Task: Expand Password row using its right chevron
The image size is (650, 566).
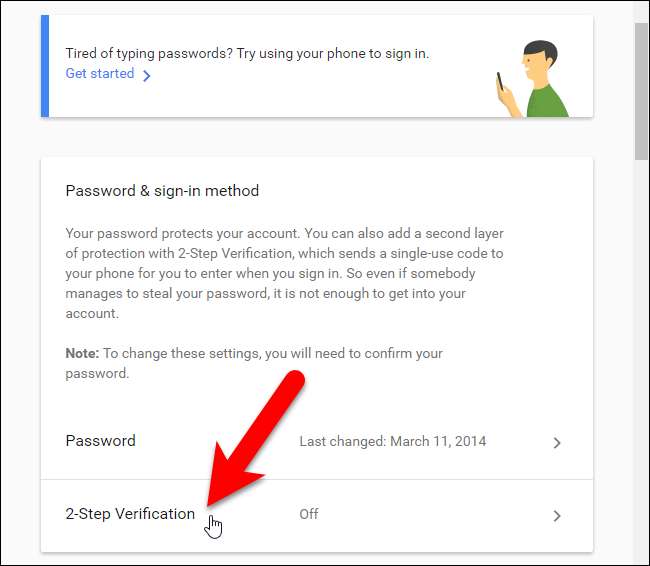Action: point(557,443)
